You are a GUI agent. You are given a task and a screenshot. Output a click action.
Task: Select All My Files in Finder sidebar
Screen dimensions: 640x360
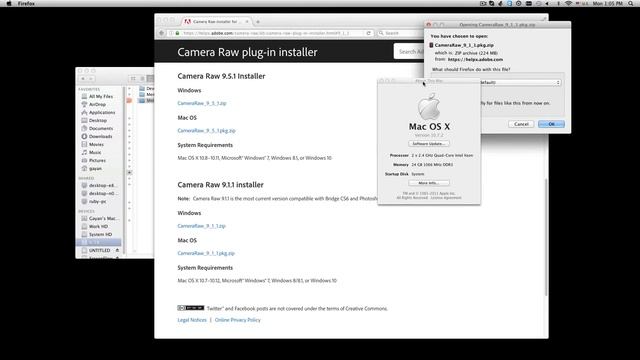pos(100,96)
